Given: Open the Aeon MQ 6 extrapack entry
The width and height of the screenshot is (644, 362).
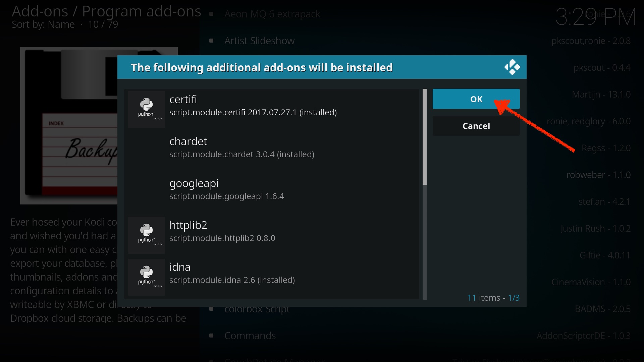Looking at the screenshot, I should click(x=272, y=14).
